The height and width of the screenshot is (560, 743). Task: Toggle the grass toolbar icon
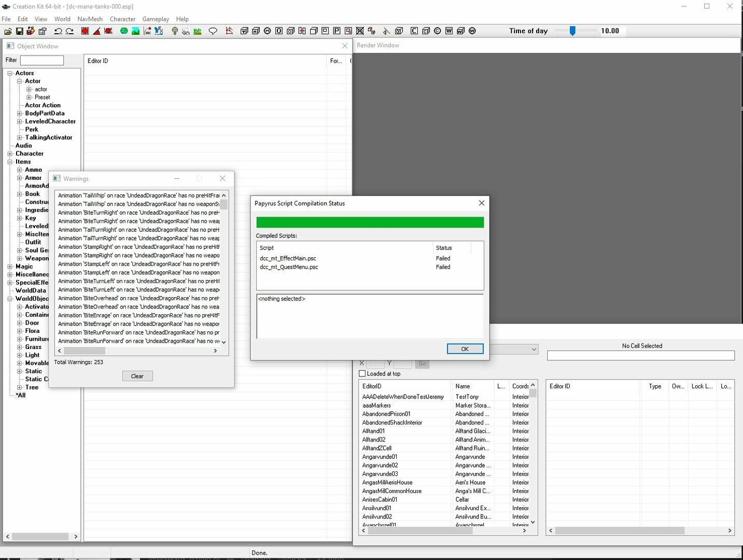198,31
